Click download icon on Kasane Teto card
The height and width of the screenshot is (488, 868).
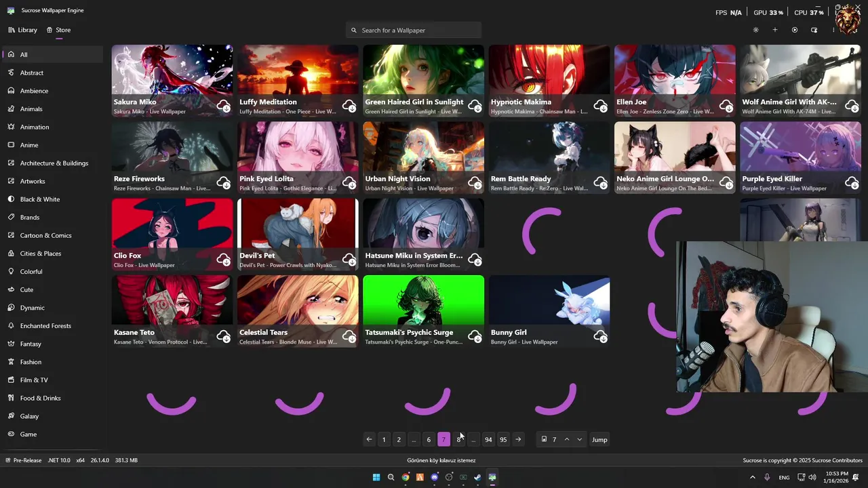click(223, 336)
